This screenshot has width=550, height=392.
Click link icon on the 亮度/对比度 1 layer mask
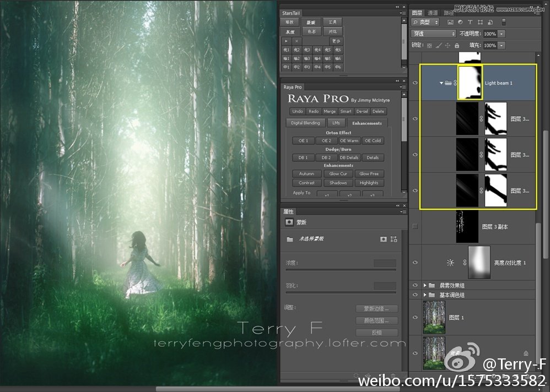[x=465, y=263]
